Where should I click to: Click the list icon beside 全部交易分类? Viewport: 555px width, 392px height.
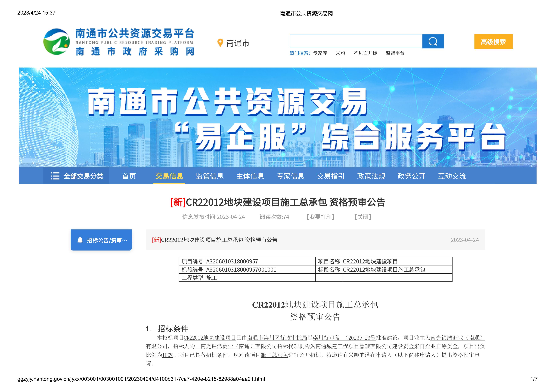[x=55, y=176]
